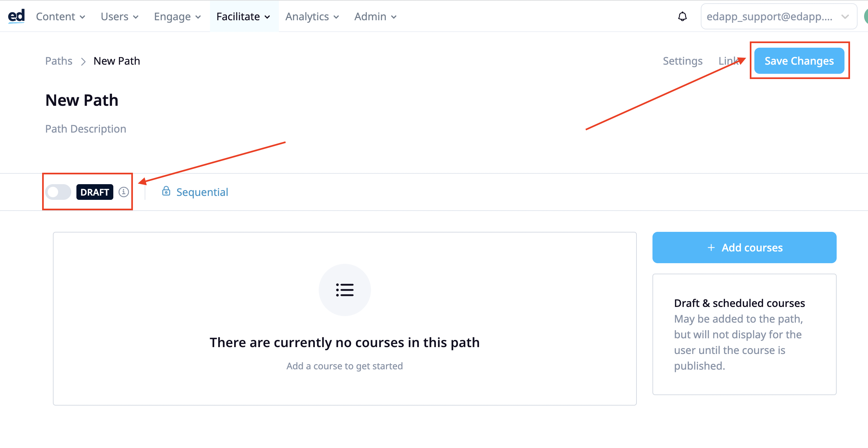868x448 pixels.
Task: Click the Add courses button
Action: coord(744,248)
